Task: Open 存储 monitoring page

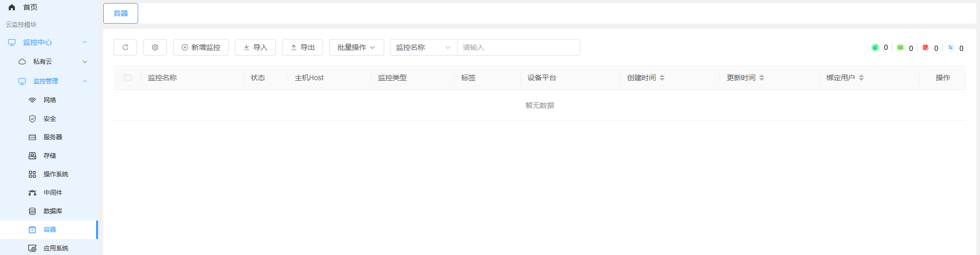Action: [x=49, y=156]
